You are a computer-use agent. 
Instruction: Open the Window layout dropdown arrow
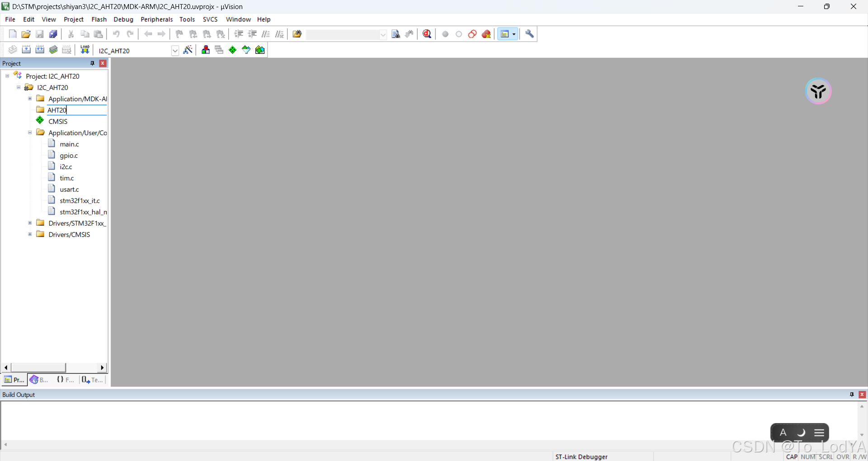514,34
